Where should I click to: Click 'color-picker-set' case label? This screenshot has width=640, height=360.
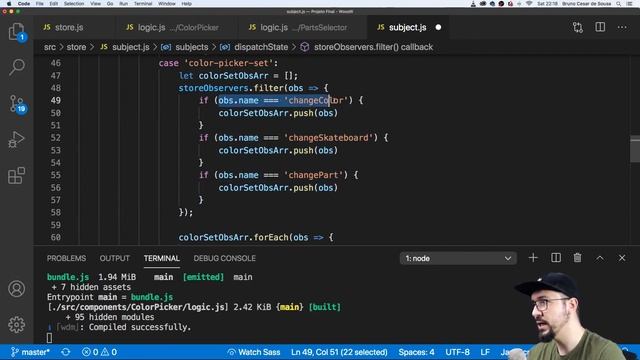click(228, 63)
